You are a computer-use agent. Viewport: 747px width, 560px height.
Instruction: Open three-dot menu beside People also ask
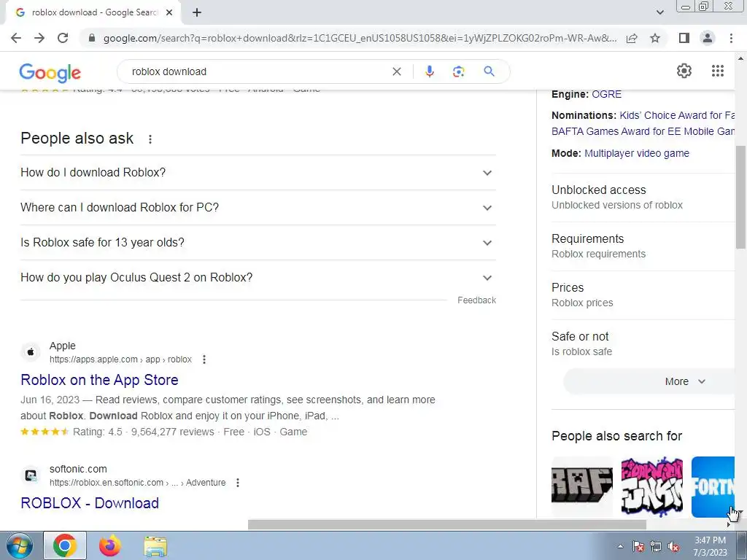click(x=150, y=139)
